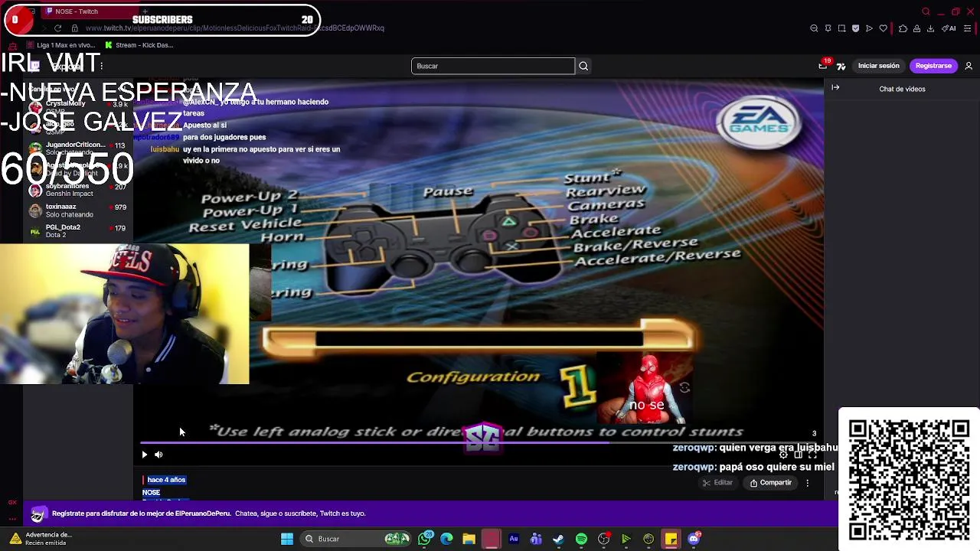980x551 pixels.
Task: Click the Buscar search field on Twitch
Action: 492,66
